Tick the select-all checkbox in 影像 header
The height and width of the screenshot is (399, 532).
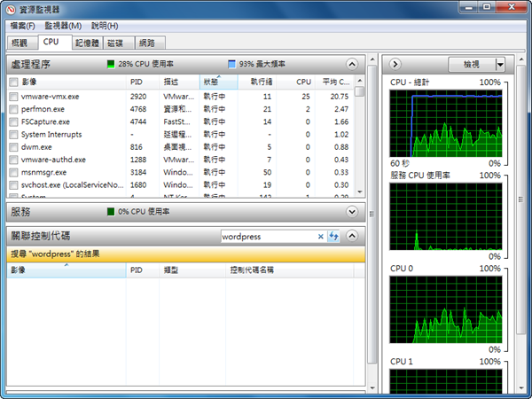[13, 82]
